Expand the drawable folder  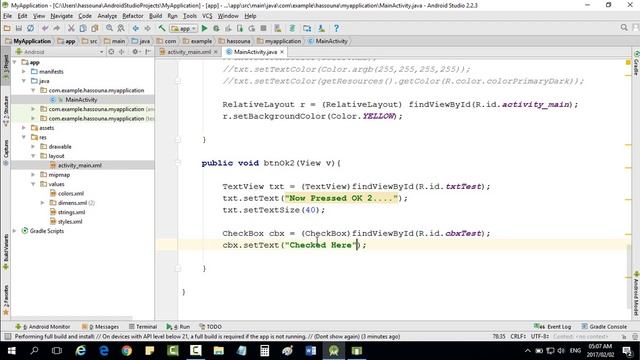pos(33,147)
